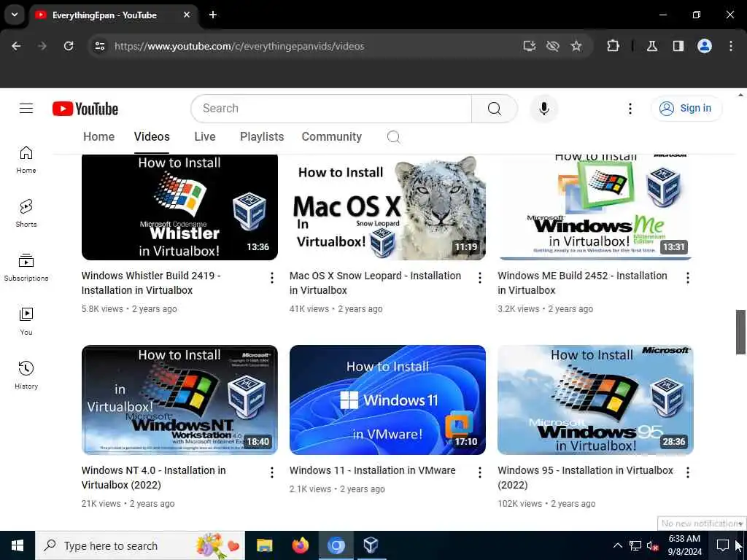Image resolution: width=747 pixels, height=560 pixels.
Task: Click the Windows taskbar search box
Action: tap(140, 545)
